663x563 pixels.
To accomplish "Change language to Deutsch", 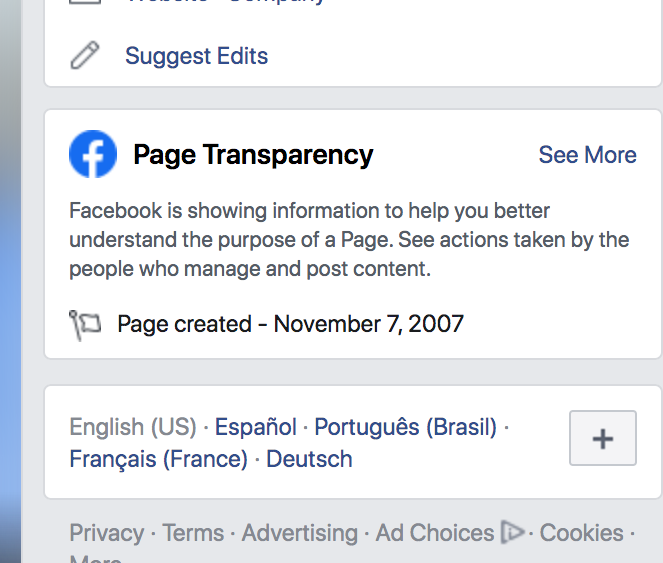I will 309,459.
